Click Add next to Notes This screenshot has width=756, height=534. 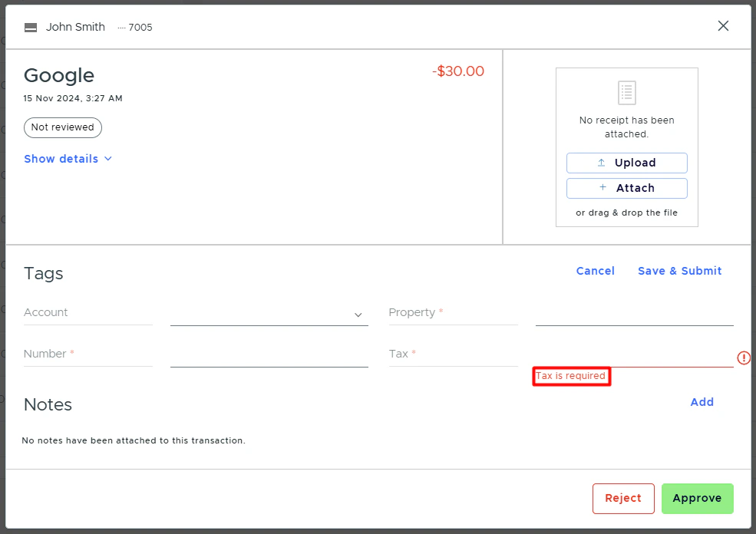pyautogui.click(x=701, y=401)
